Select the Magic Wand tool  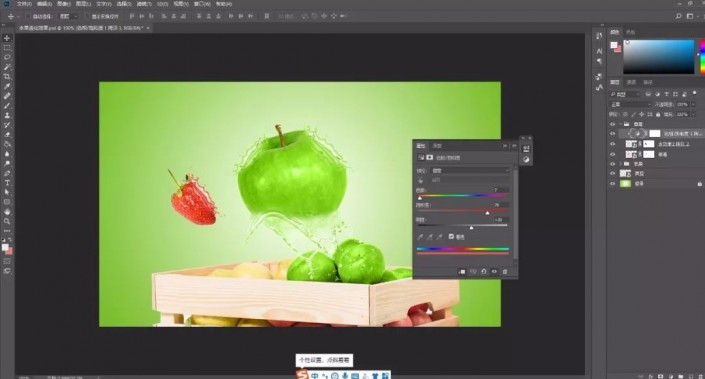point(7,67)
